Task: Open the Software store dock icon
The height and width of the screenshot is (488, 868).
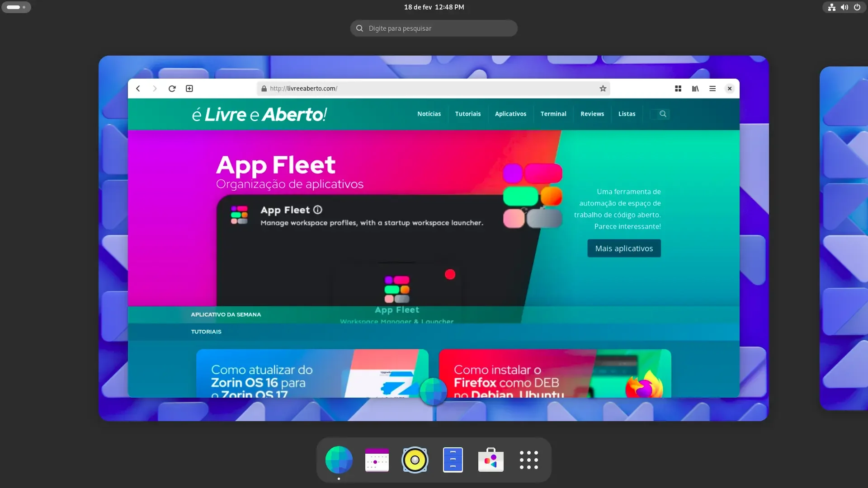Action: [x=491, y=460]
